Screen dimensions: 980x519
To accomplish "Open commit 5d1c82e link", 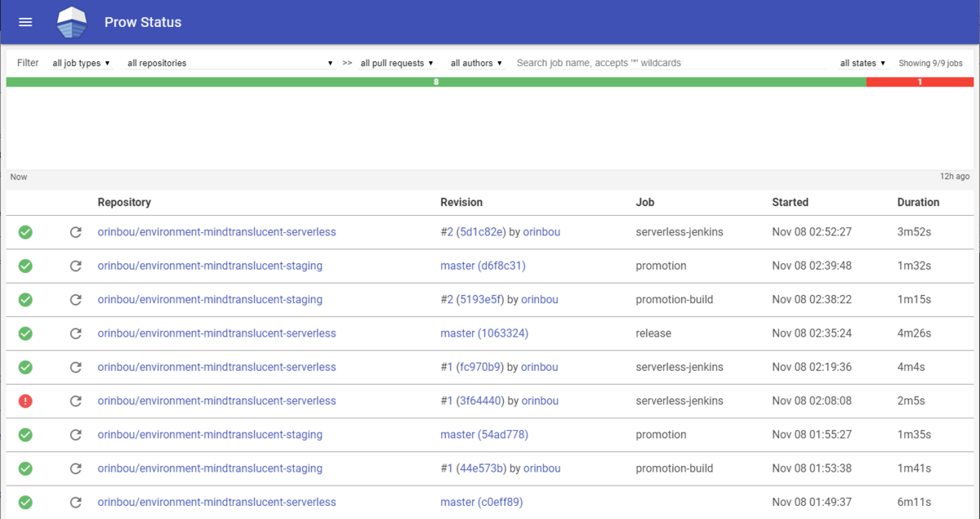I will (482, 232).
